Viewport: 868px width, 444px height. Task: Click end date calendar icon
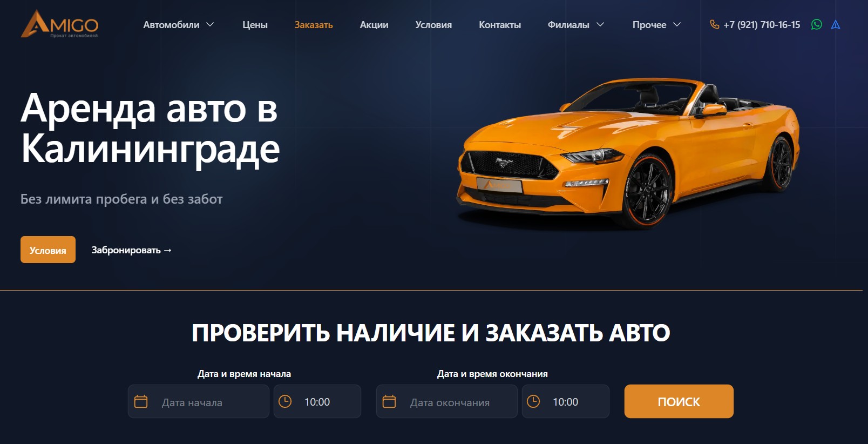coord(389,401)
